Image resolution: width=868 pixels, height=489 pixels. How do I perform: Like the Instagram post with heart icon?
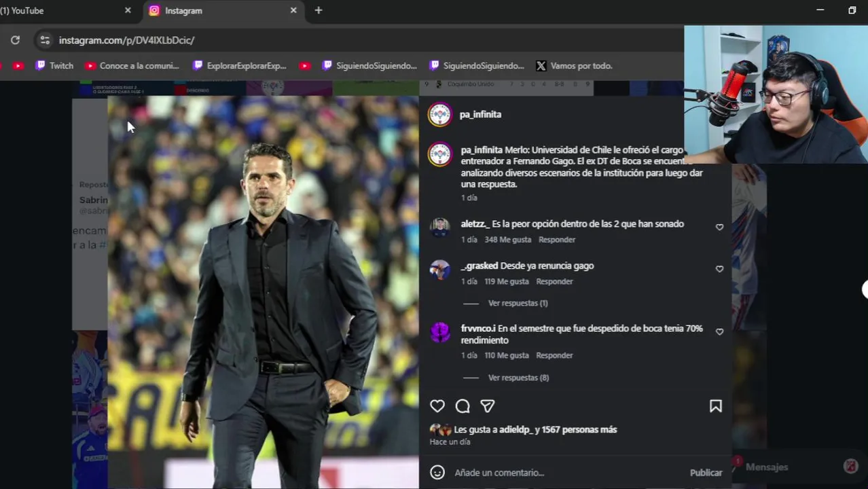tap(437, 406)
